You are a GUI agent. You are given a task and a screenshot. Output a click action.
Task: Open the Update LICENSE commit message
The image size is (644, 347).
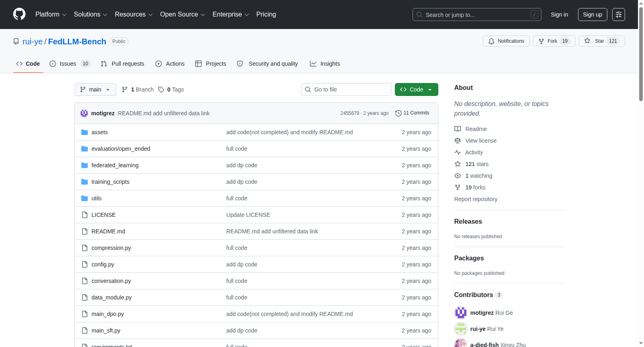248,215
